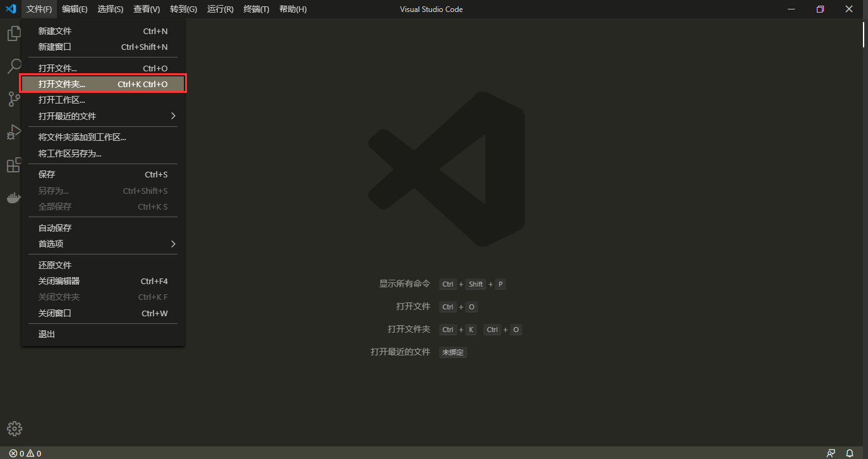Choose 打开工作区... menu entry
The width and height of the screenshot is (868, 459).
(103, 100)
